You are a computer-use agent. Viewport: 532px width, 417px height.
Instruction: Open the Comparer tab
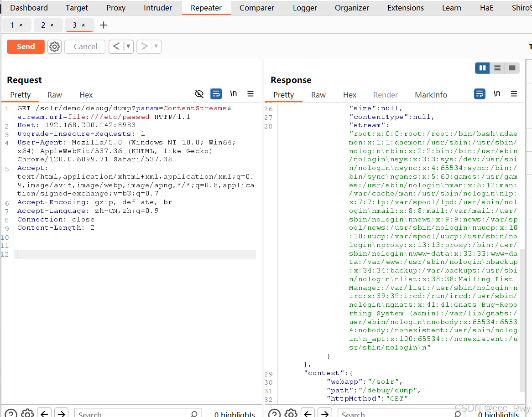click(256, 8)
